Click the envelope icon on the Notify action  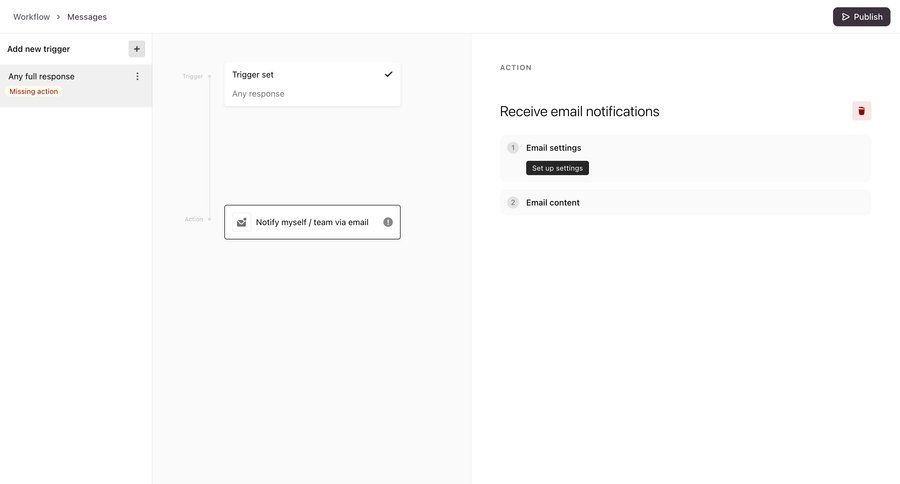[x=242, y=222]
